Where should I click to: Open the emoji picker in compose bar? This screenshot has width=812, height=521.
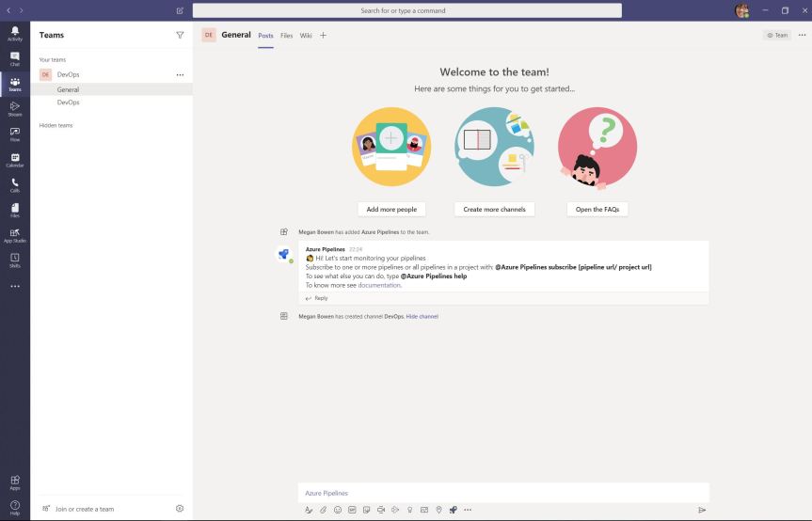[338, 510]
